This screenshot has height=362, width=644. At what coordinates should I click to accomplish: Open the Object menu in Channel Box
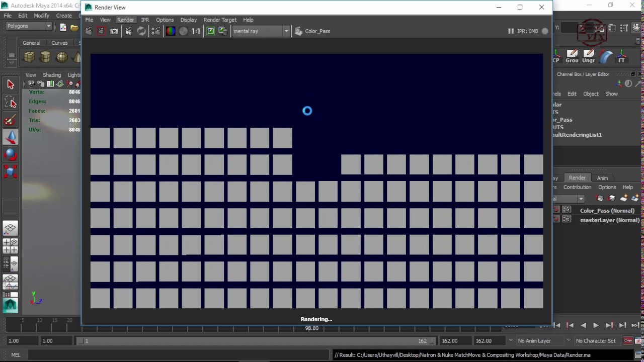pyautogui.click(x=591, y=94)
